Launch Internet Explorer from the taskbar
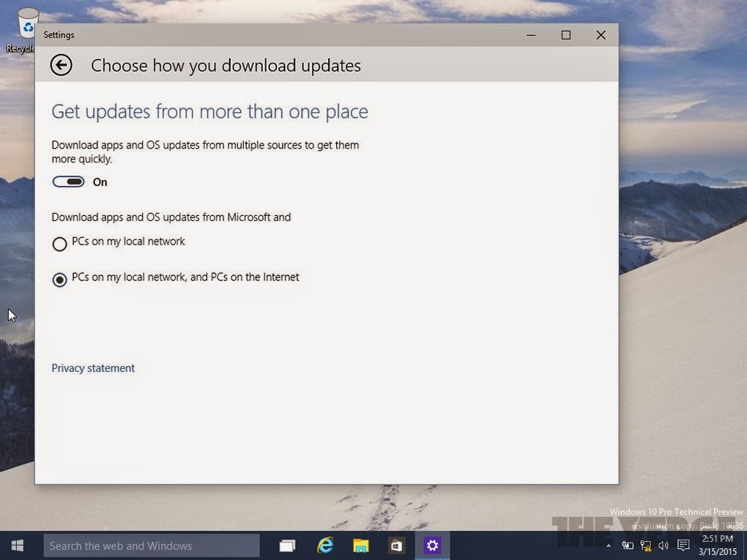Viewport: 747px width, 560px height. [x=324, y=545]
